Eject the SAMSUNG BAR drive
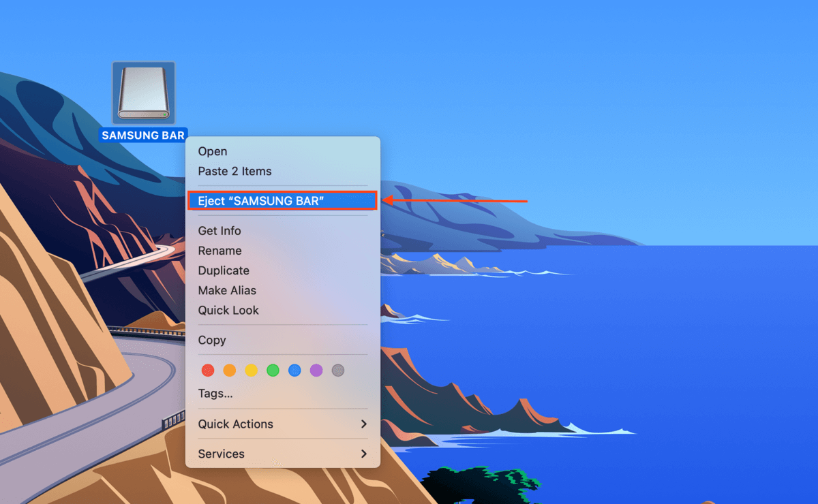The height and width of the screenshot is (504, 818). coord(283,201)
